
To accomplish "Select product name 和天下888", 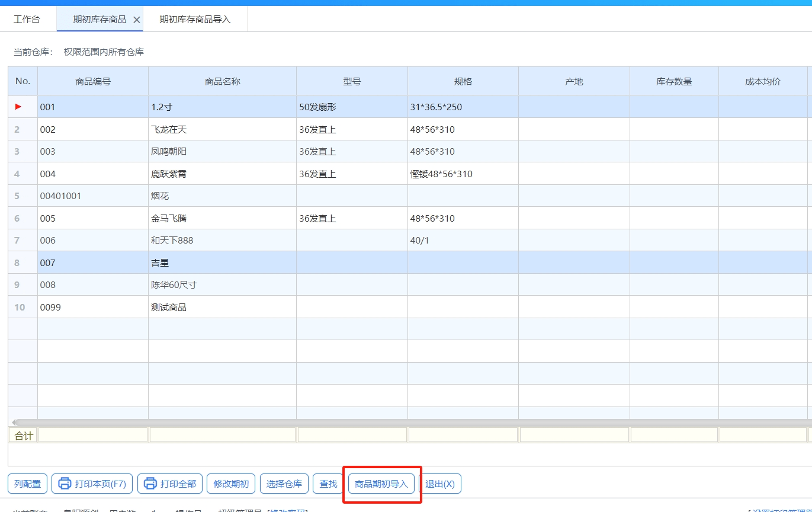I will point(223,240).
